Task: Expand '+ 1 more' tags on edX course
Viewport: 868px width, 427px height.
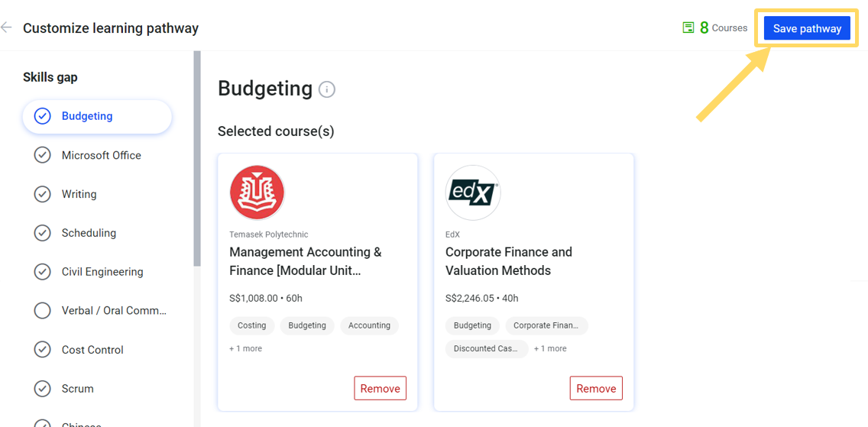Action: 550,348
